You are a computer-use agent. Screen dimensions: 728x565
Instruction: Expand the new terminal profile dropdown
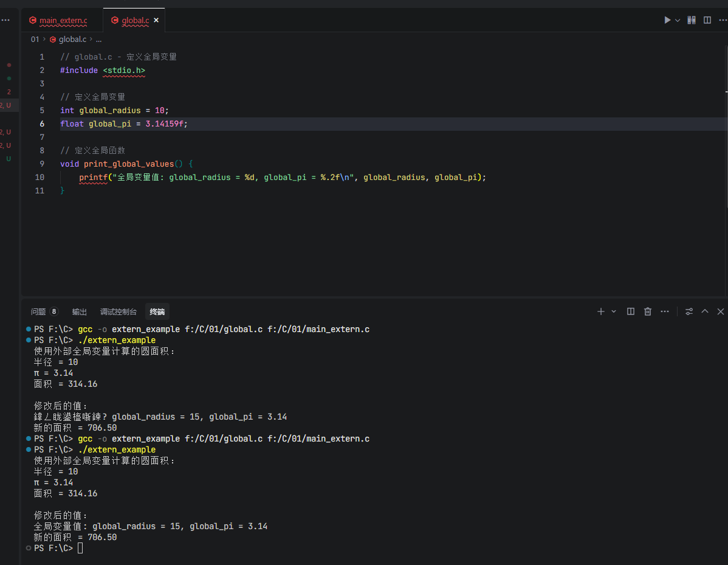(614, 311)
